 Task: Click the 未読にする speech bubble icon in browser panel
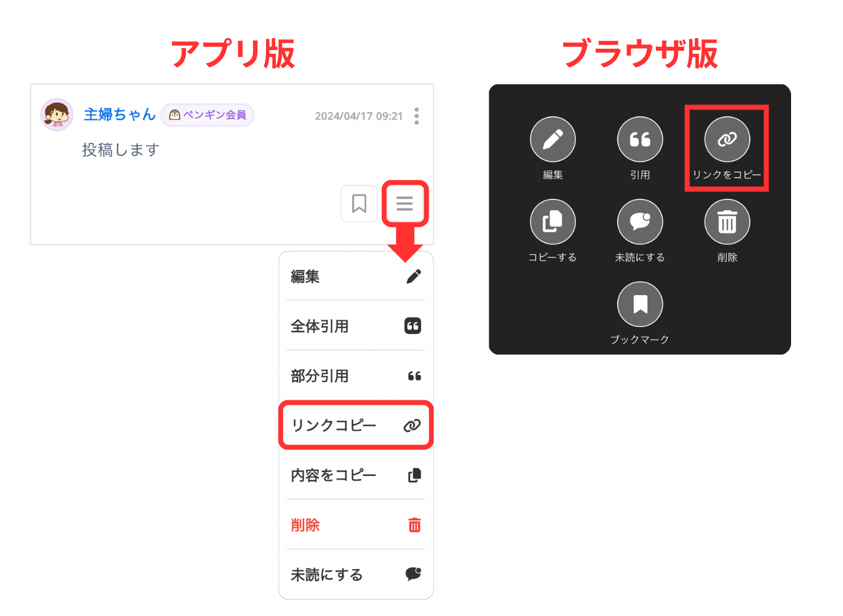(x=640, y=222)
